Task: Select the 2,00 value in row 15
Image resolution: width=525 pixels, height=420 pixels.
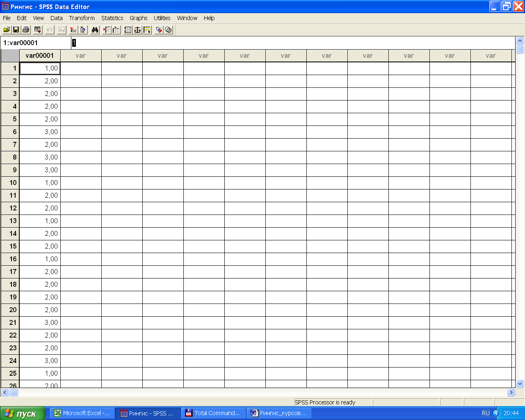Action: (40, 247)
